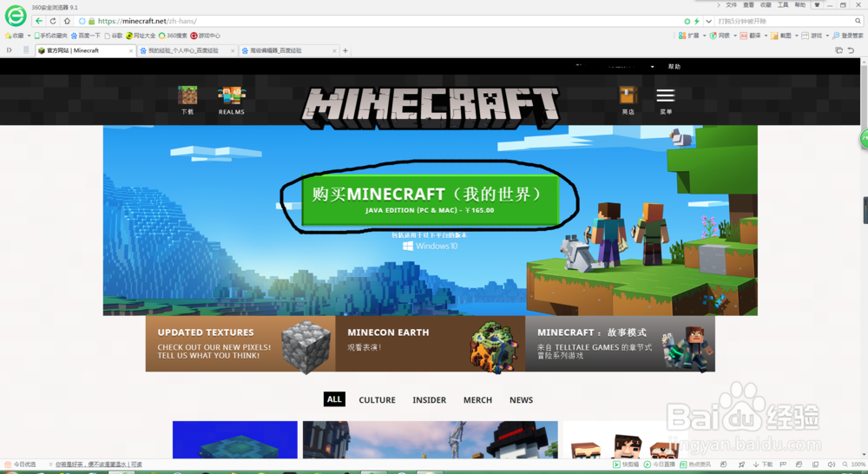Click the browser search input field
This screenshot has width=868, height=474.
pyautogui.click(x=785, y=21)
